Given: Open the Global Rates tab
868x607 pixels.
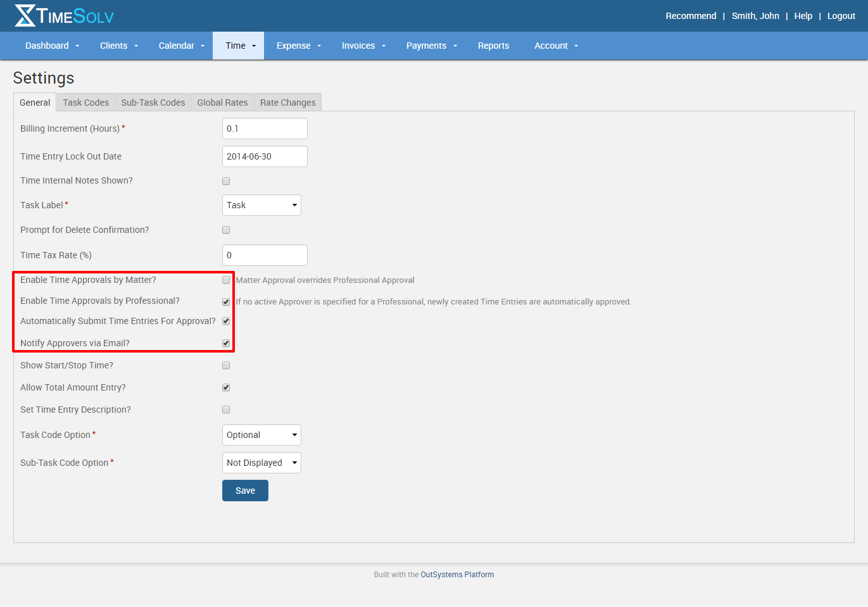Looking at the screenshot, I should (x=222, y=102).
